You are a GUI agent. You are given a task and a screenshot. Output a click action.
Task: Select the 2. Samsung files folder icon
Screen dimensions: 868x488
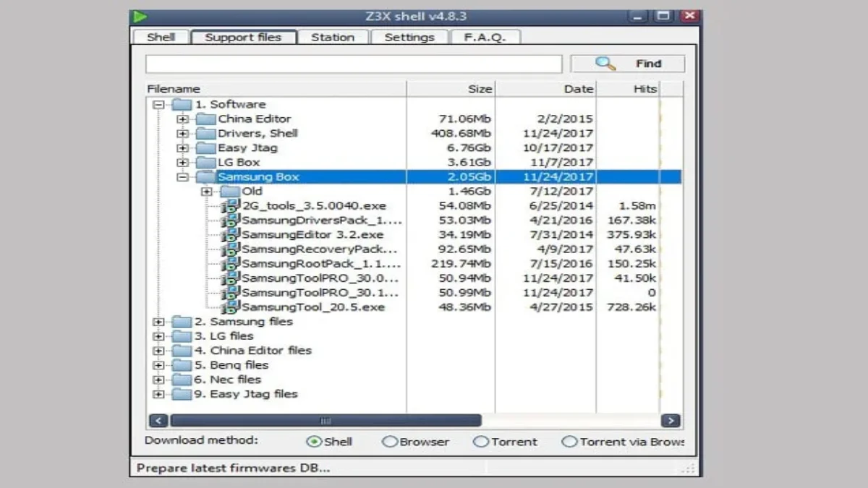pyautogui.click(x=182, y=322)
